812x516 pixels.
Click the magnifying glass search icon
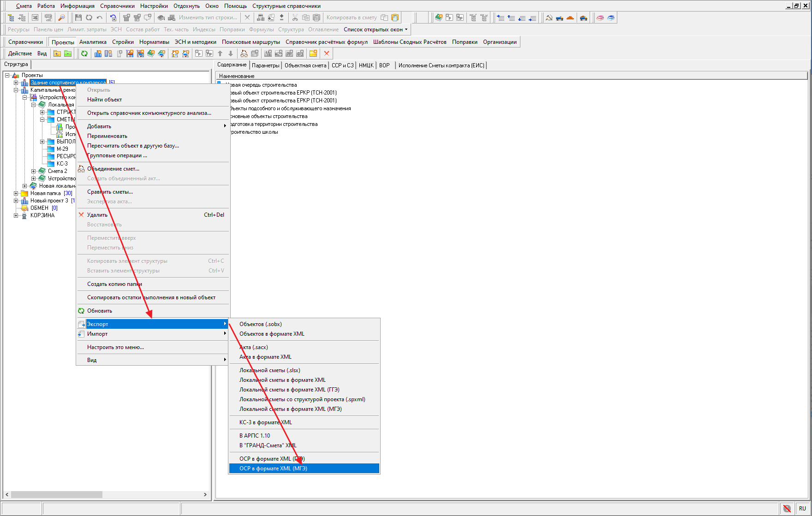(61, 18)
